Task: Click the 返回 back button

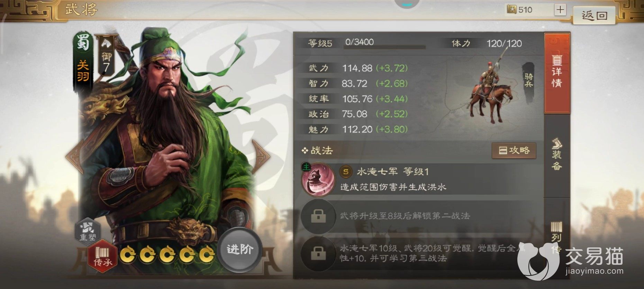Action: point(594,16)
